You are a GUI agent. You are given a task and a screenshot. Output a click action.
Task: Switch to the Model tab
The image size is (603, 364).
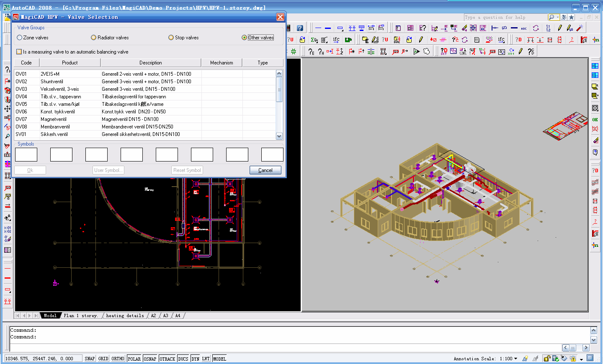[50, 315]
